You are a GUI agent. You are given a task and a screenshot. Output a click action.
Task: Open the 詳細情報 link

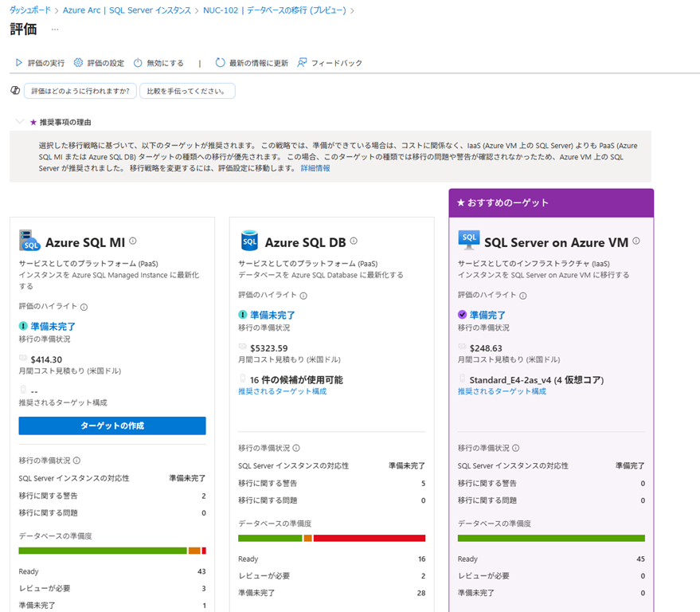click(315, 168)
